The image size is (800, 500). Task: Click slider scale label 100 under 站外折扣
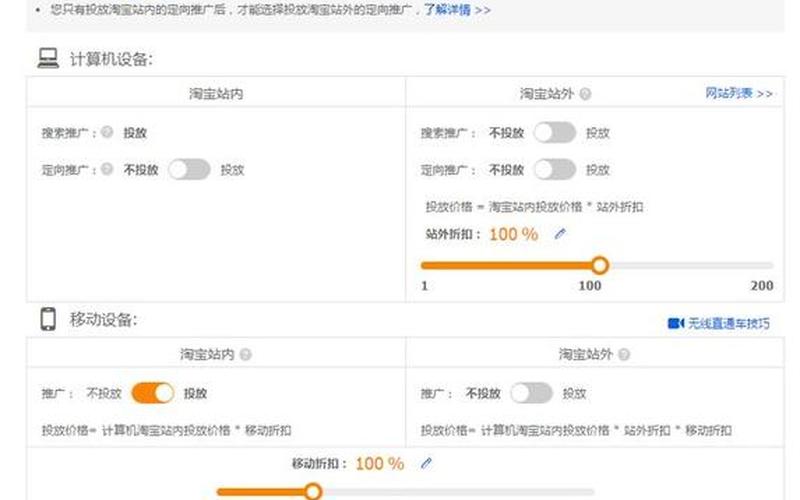[x=590, y=285]
